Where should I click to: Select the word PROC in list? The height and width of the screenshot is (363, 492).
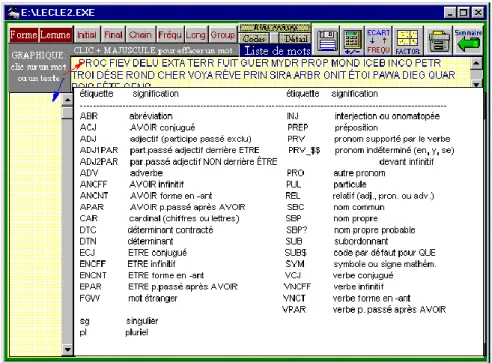(92, 63)
